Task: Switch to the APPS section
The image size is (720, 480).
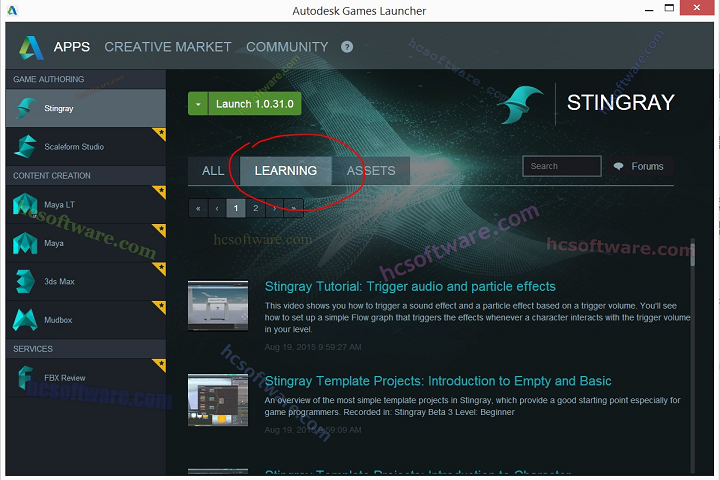Action: coord(72,47)
